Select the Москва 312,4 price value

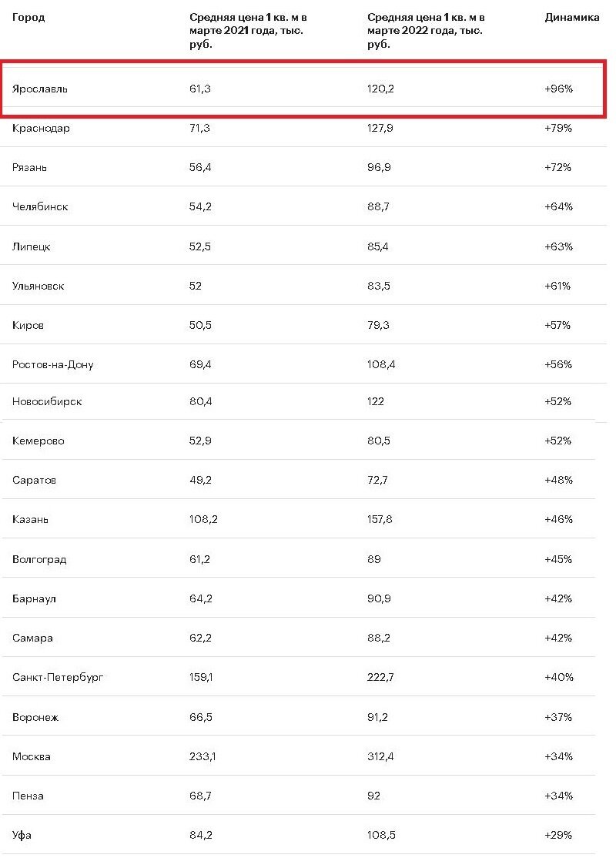pos(380,757)
